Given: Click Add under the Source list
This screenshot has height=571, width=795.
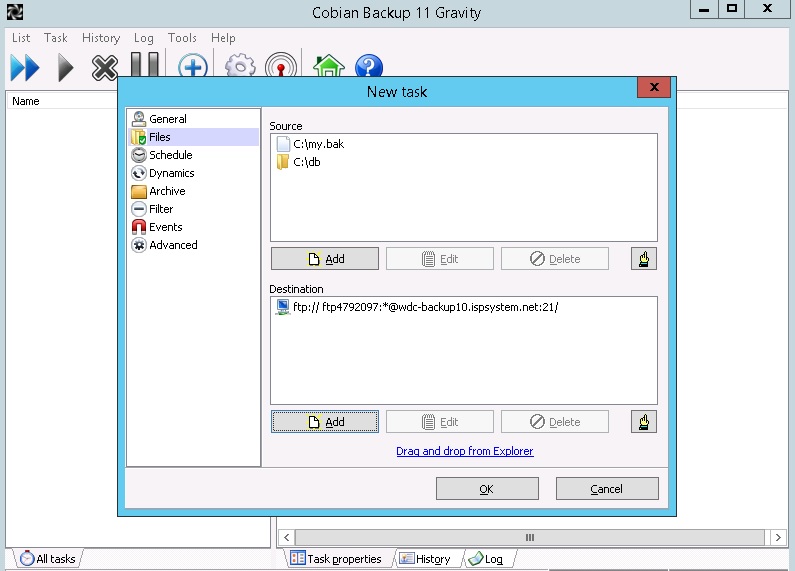Looking at the screenshot, I should click(x=325, y=259).
